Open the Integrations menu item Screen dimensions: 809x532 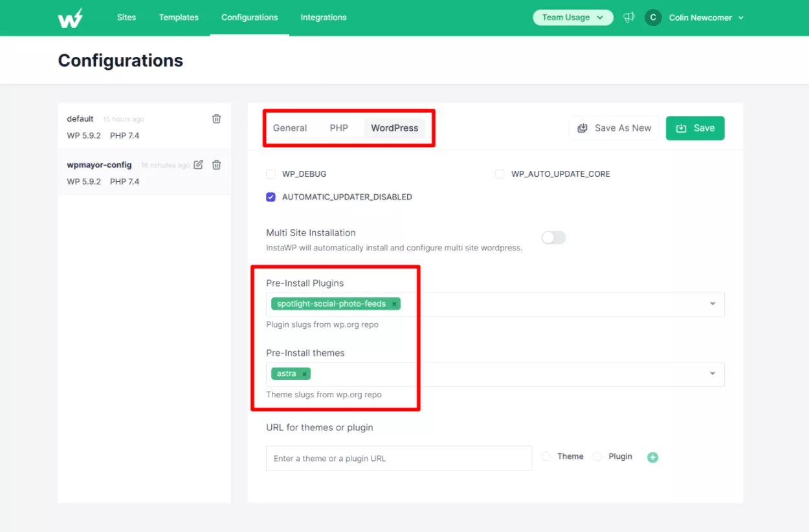[324, 17]
